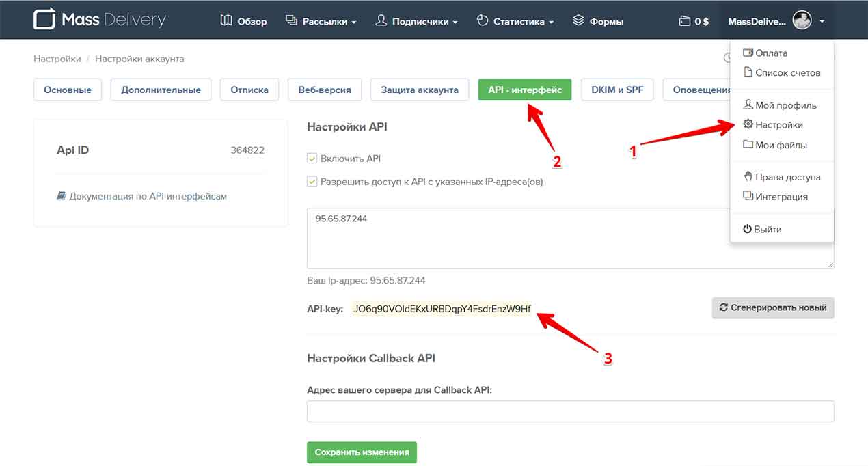Image resolution: width=868 pixels, height=466 pixels.
Task: Toggle the IP address access restriction checkbox
Action: [312, 182]
